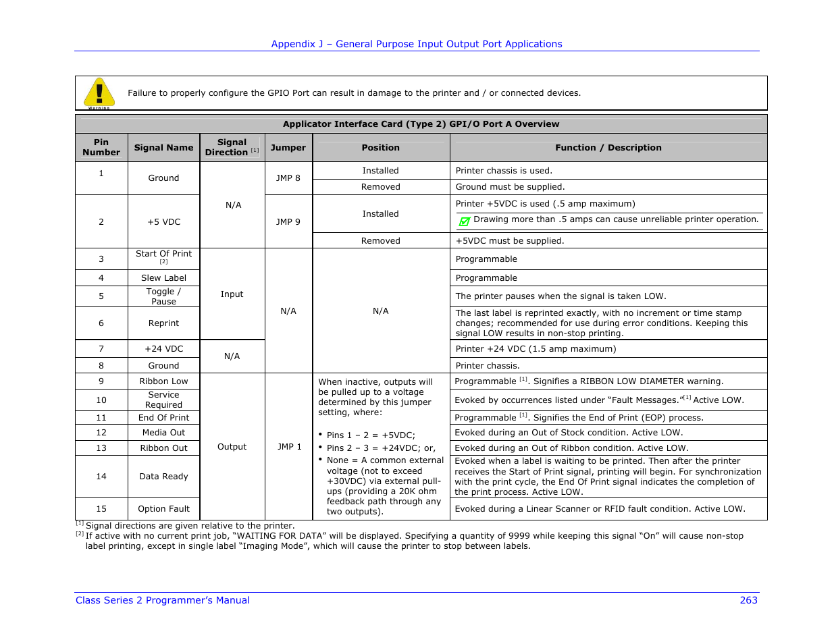Click the 'Class Series 2 Programmer's Manual' footer
This screenshot has height=644, width=834.
pyautogui.click(x=163, y=600)
